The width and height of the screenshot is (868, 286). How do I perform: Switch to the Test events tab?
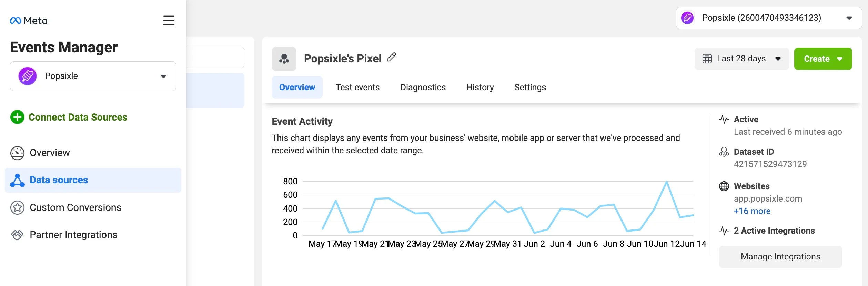pyautogui.click(x=357, y=88)
